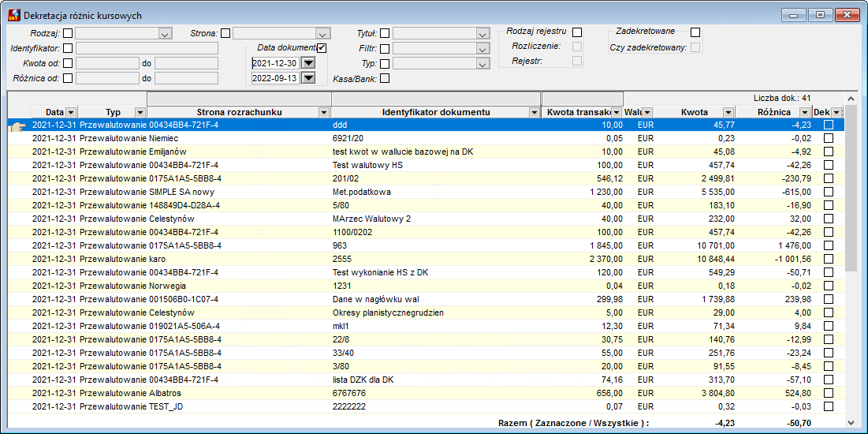Check the Rodzaj rejestru checkbox
Screen dimensions: 868x434
click(x=577, y=32)
